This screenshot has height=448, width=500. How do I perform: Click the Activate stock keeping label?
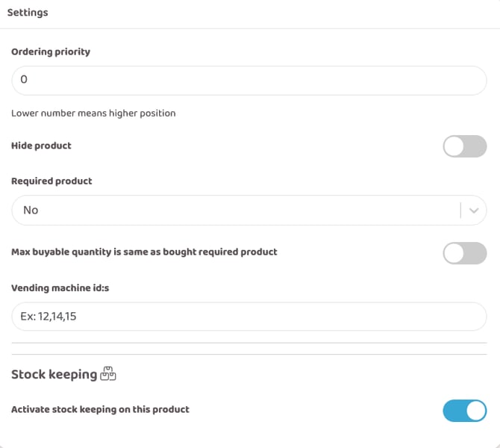click(100, 409)
